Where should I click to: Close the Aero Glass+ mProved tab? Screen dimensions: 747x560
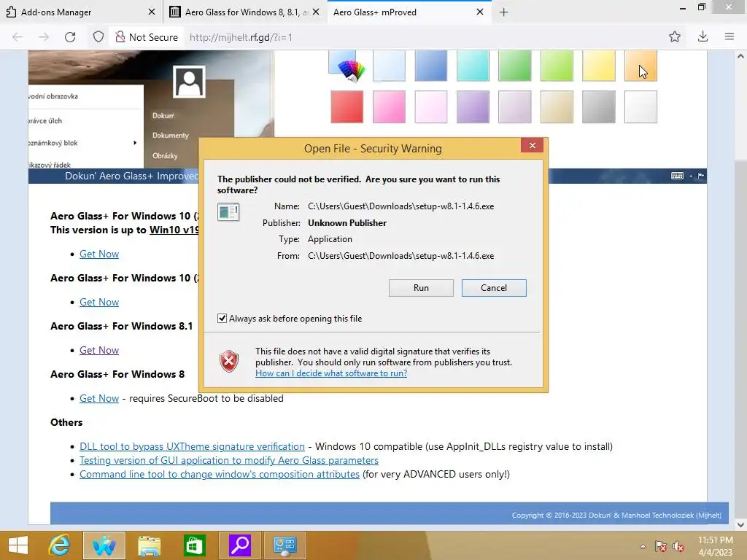[480, 12]
